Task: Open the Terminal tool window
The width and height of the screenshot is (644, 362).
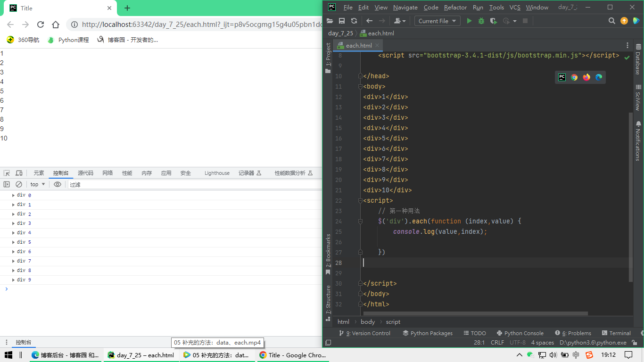Action: click(x=615, y=333)
